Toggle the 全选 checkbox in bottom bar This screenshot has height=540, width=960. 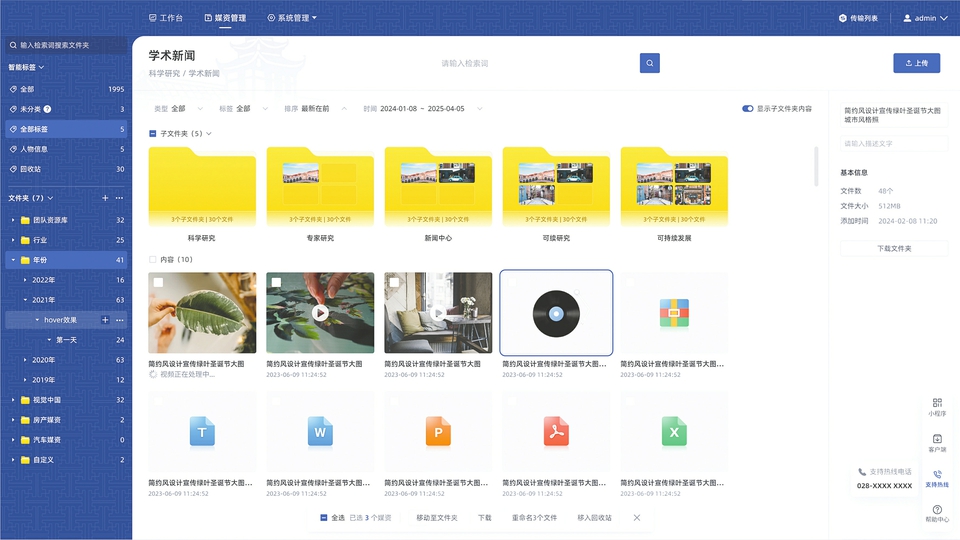pyautogui.click(x=324, y=517)
